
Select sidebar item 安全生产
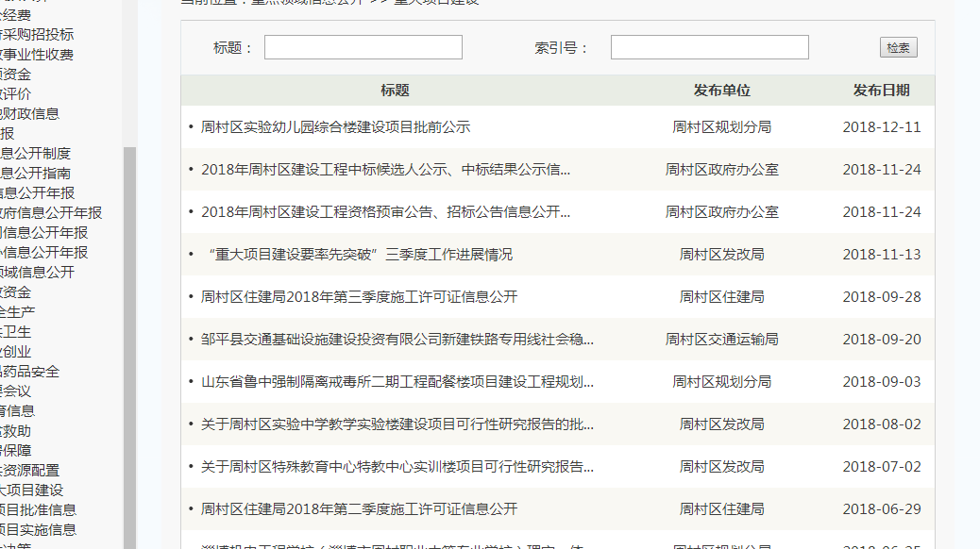point(18,312)
